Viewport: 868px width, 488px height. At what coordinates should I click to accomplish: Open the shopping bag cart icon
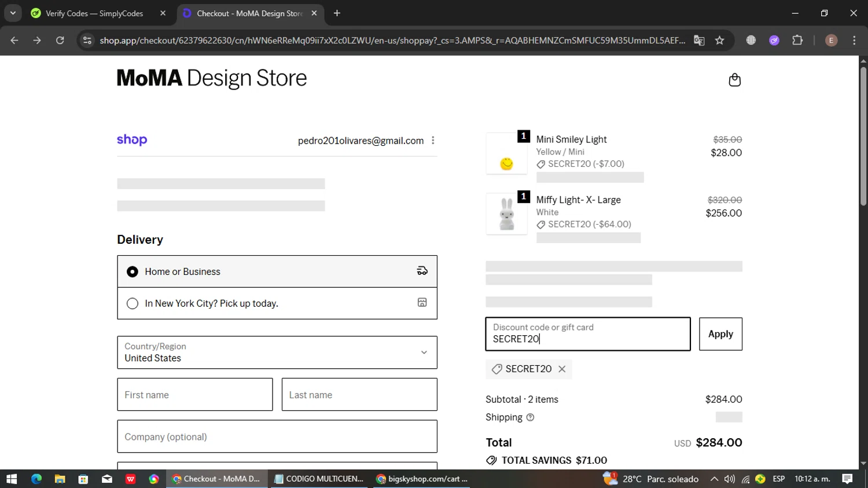[x=734, y=80]
